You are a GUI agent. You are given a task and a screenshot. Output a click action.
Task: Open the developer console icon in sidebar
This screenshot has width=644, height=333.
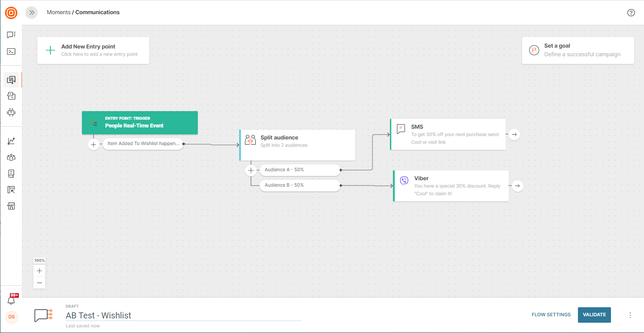(11, 51)
